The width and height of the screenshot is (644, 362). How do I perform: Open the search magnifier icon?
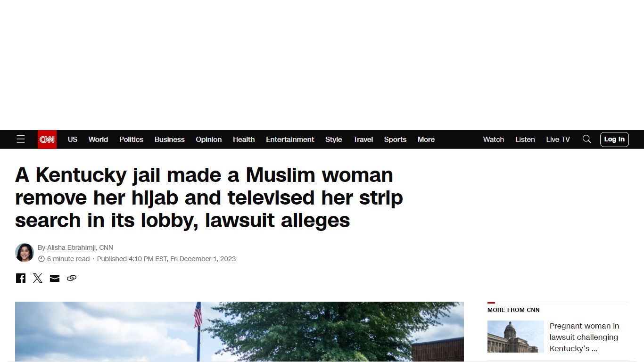586,139
